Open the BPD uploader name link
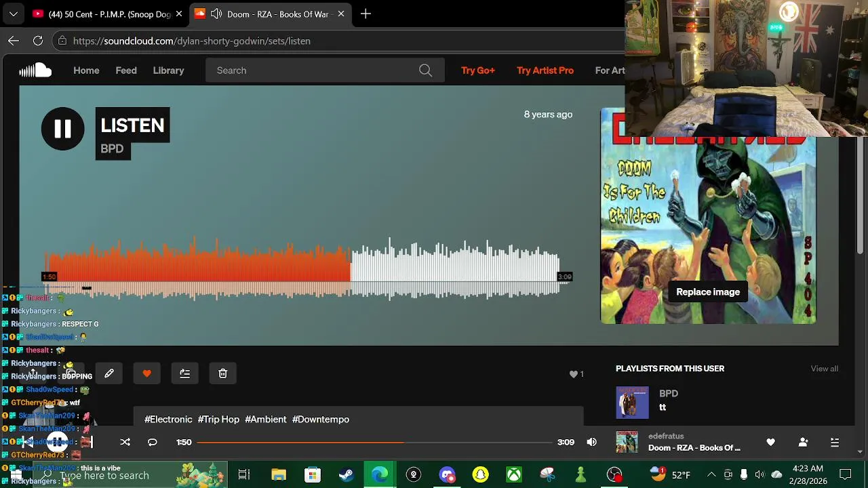The height and width of the screenshot is (488, 868). tap(112, 149)
